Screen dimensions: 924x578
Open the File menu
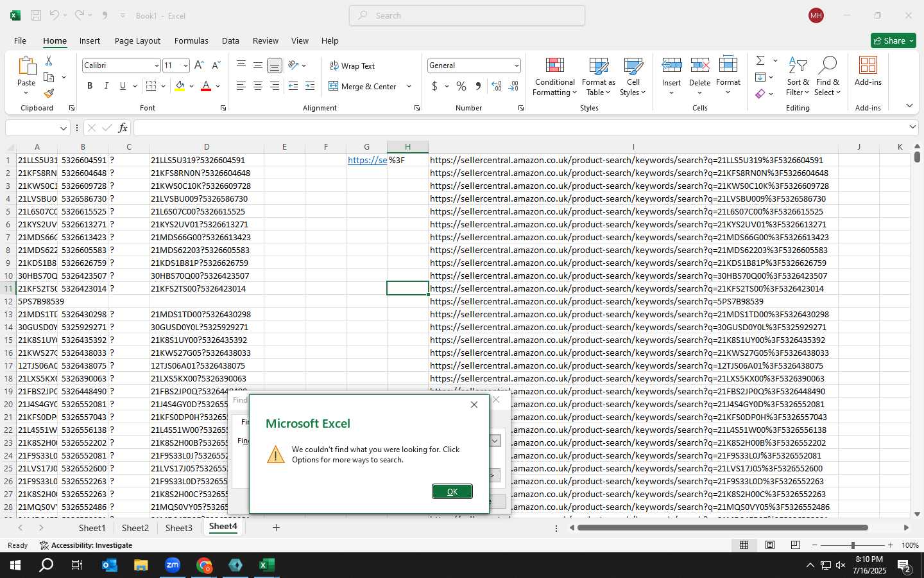pyautogui.click(x=20, y=40)
